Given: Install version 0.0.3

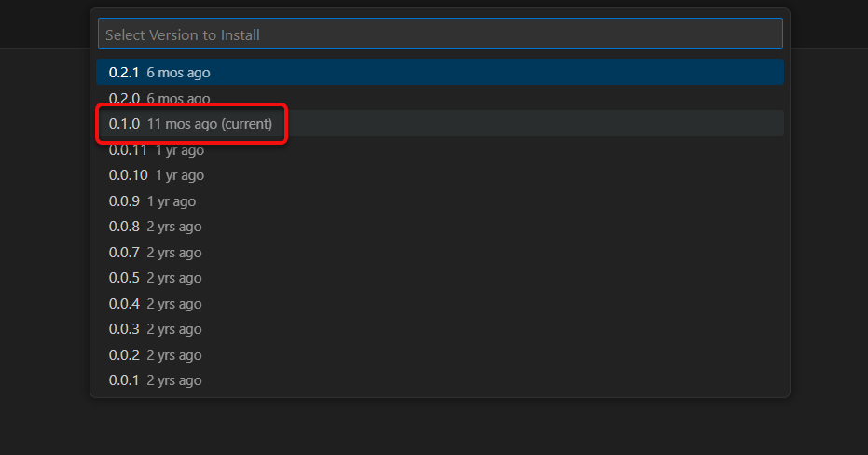Looking at the screenshot, I should pyautogui.click(x=124, y=329).
